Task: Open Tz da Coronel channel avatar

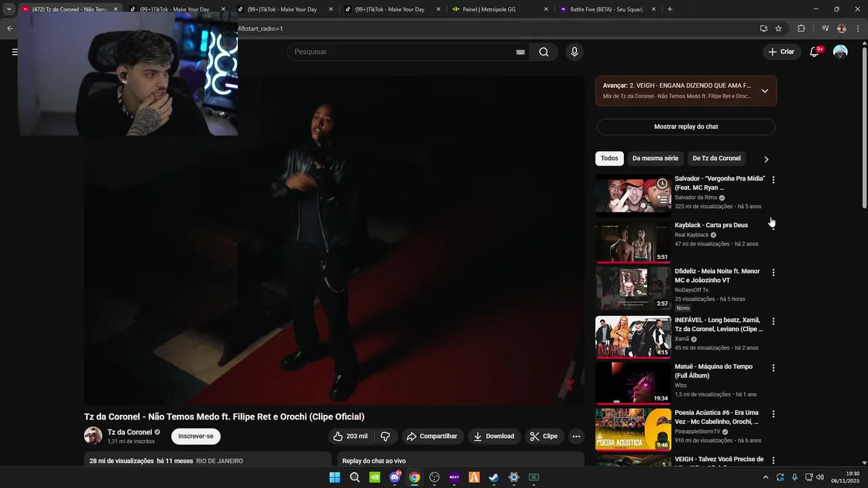Action: (93, 436)
